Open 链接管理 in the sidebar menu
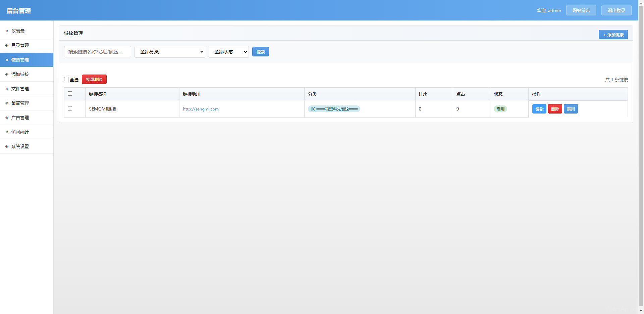This screenshot has width=644, height=314. pyautogui.click(x=20, y=60)
